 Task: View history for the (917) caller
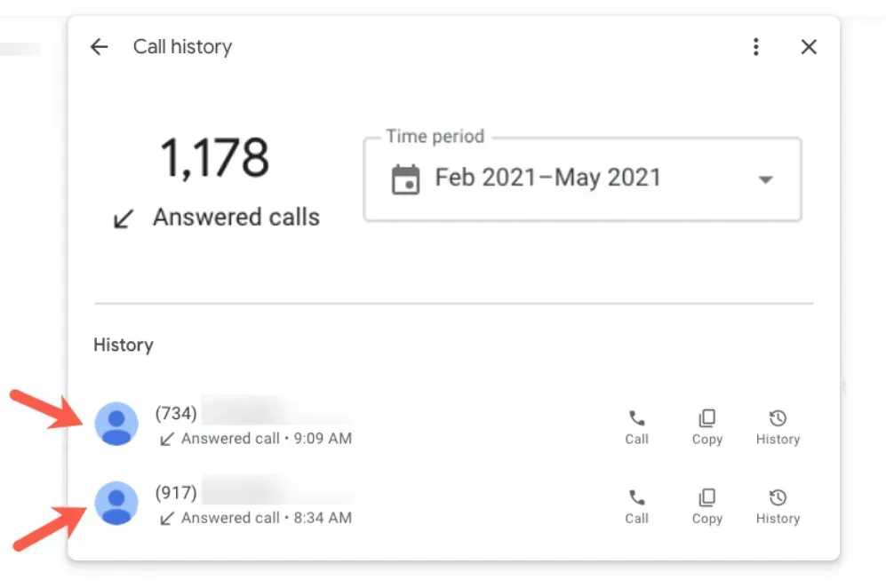pyautogui.click(x=778, y=506)
